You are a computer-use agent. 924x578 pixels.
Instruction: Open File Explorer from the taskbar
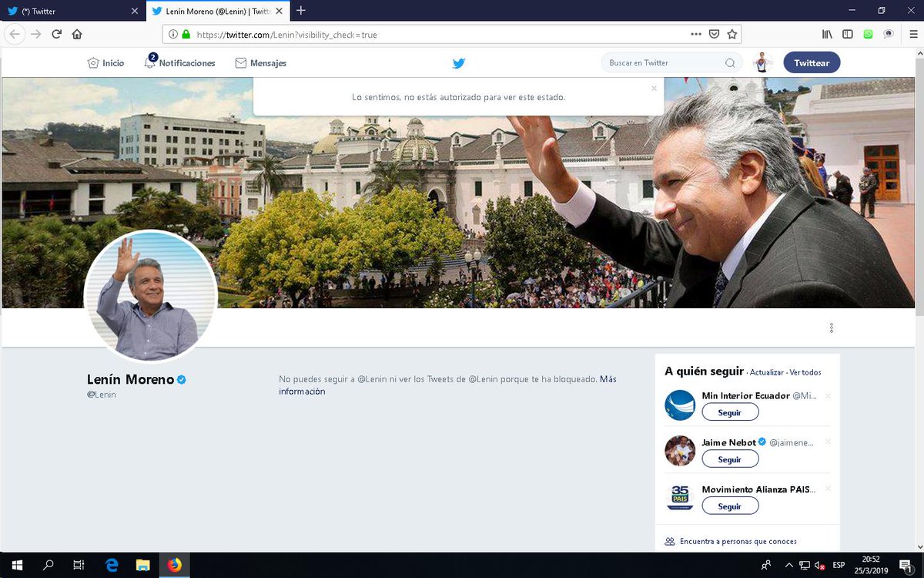[x=142, y=565]
